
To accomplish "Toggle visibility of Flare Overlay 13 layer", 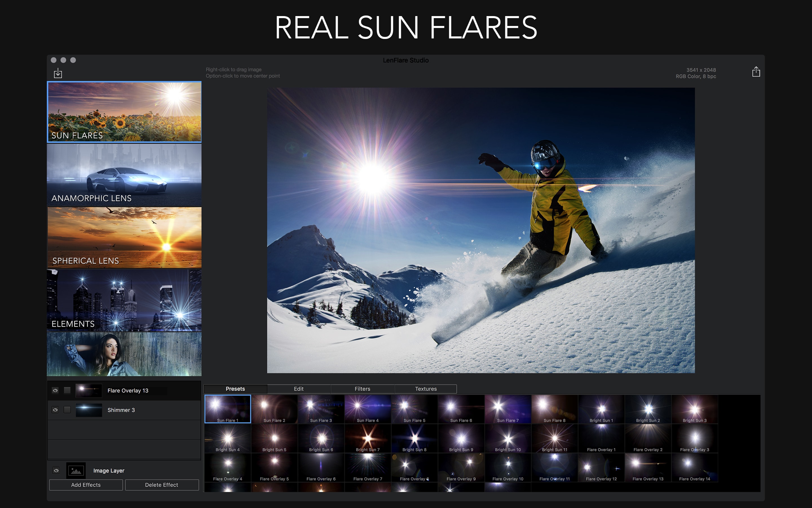I will pyautogui.click(x=55, y=390).
